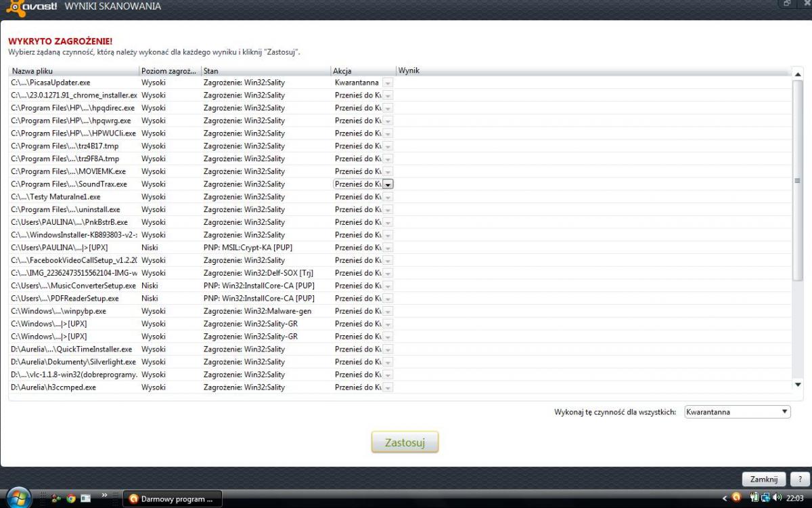This screenshot has width=812, height=508.
Task: Open action dropdown for HPWUCli.exe
Action: tap(388, 133)
